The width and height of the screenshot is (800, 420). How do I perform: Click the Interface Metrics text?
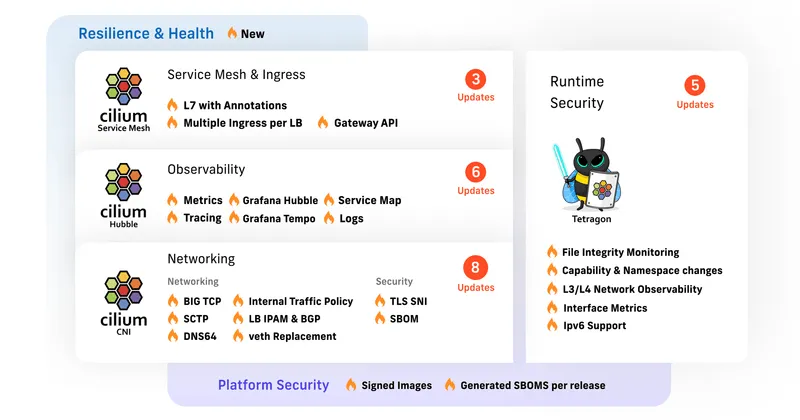[x=605, y=308]
